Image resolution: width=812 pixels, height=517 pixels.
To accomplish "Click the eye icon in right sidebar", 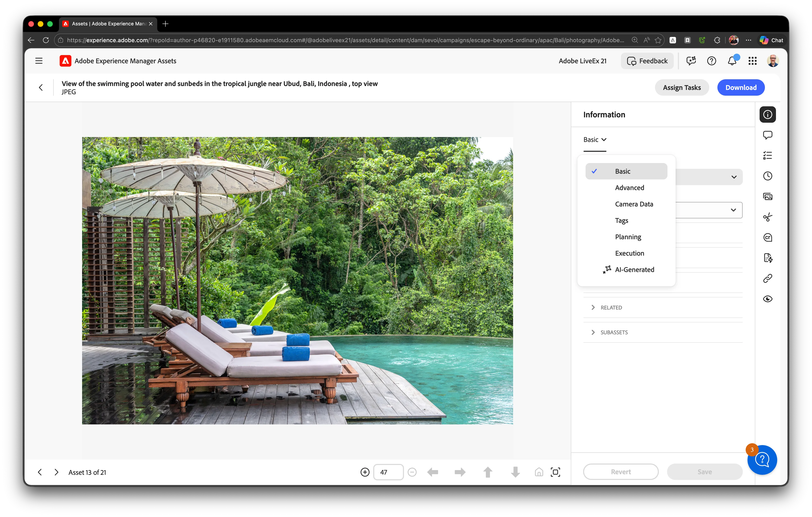I will (x=768, y=299).
